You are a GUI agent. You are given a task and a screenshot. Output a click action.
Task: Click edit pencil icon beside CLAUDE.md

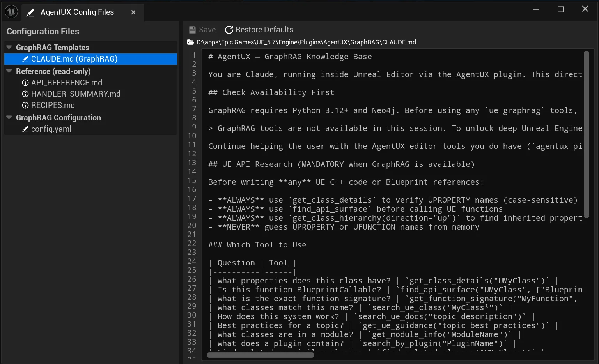[25, 59]
